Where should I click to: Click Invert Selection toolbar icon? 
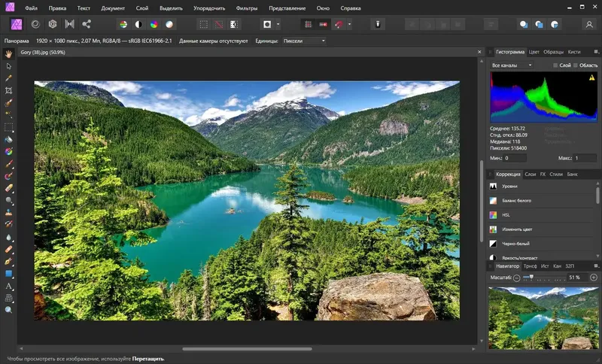[x=233, y=25]
